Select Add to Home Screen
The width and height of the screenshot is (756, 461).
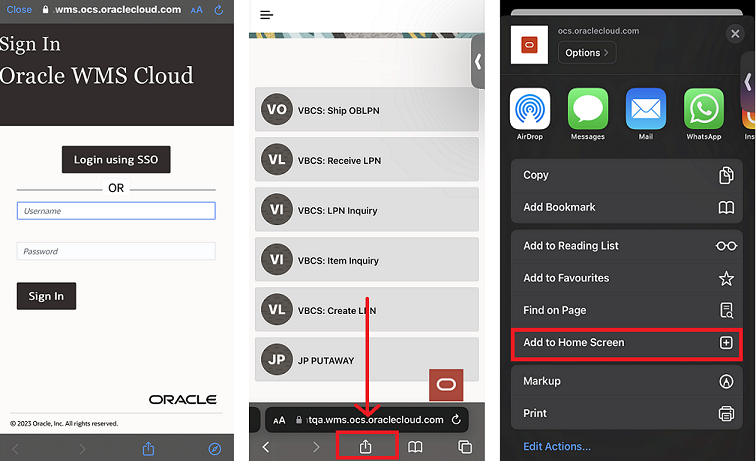click(627, 343)
